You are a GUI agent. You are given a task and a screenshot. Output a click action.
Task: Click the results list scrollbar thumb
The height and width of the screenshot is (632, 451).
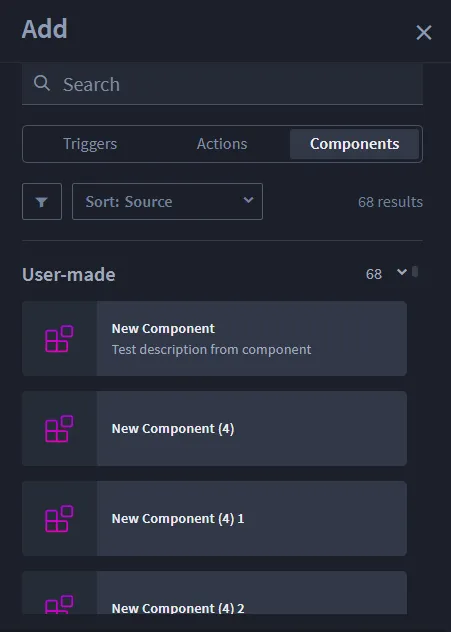click(x=415, y=272)
